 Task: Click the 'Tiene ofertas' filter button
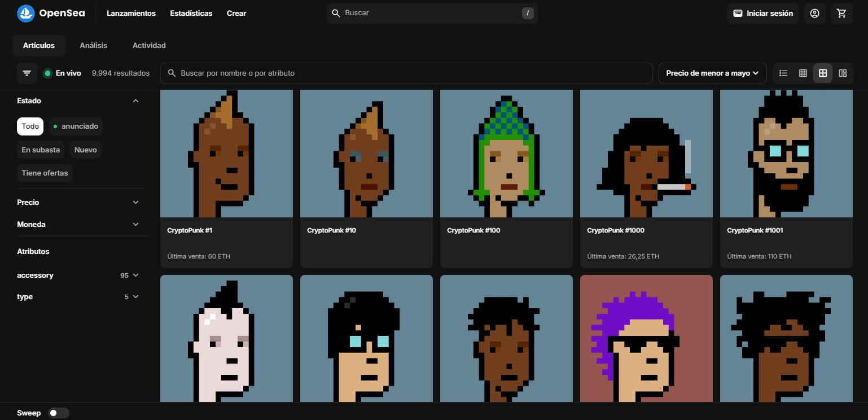coord(45,173)
